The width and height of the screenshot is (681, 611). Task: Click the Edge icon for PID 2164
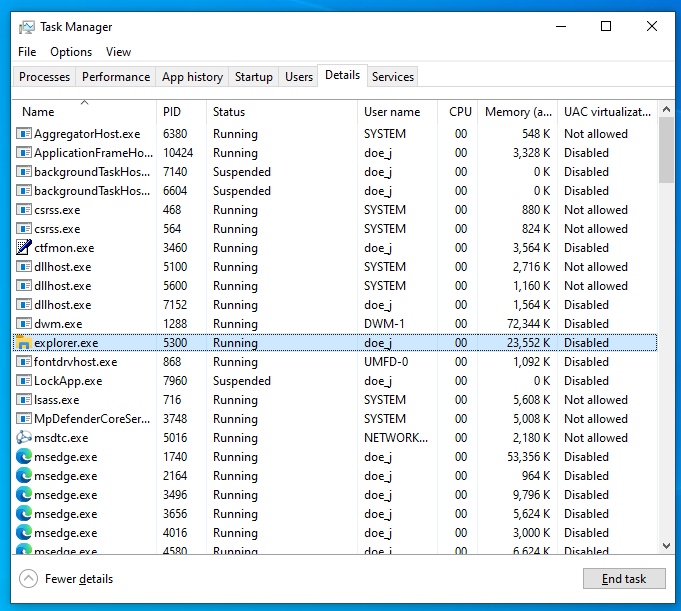[24, 476]
